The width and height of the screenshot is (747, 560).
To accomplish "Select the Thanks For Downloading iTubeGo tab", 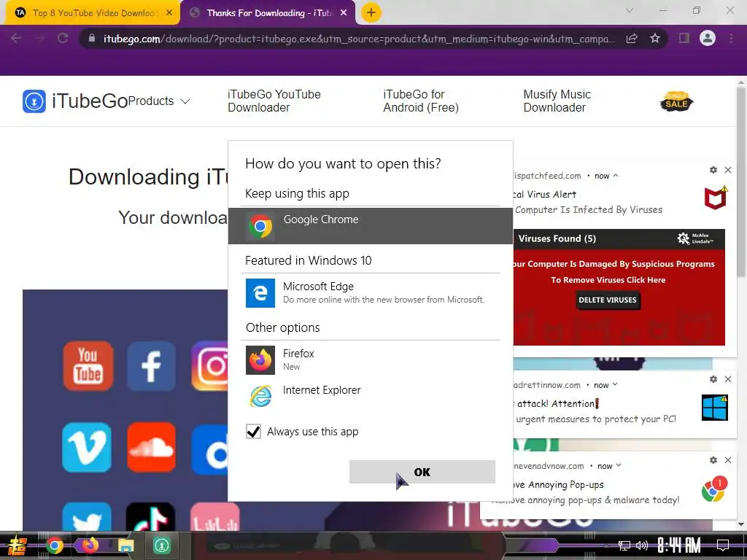I will pos(269,13).
